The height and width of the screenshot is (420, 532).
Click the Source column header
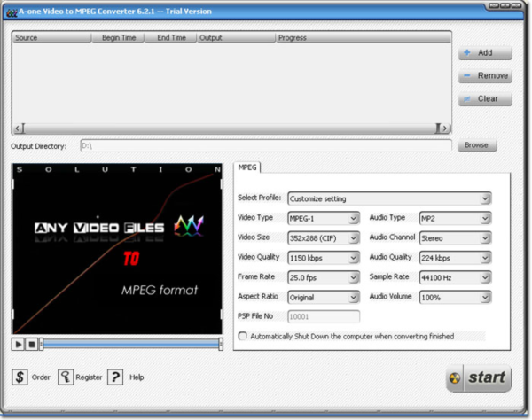52,37
